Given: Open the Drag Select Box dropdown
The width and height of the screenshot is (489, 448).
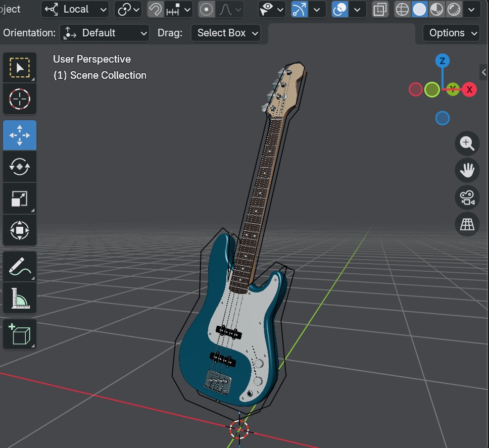Looking at the screenshot, I should (226, 33).
